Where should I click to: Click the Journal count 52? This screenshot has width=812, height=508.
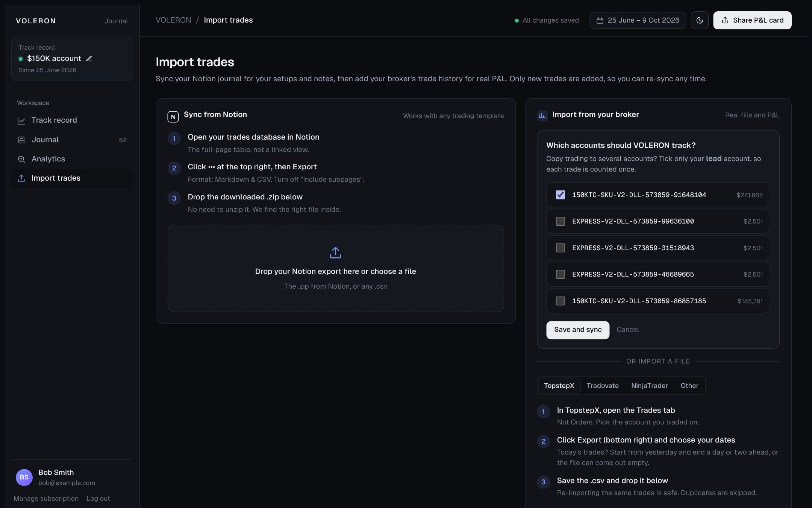tap(123, 140)
